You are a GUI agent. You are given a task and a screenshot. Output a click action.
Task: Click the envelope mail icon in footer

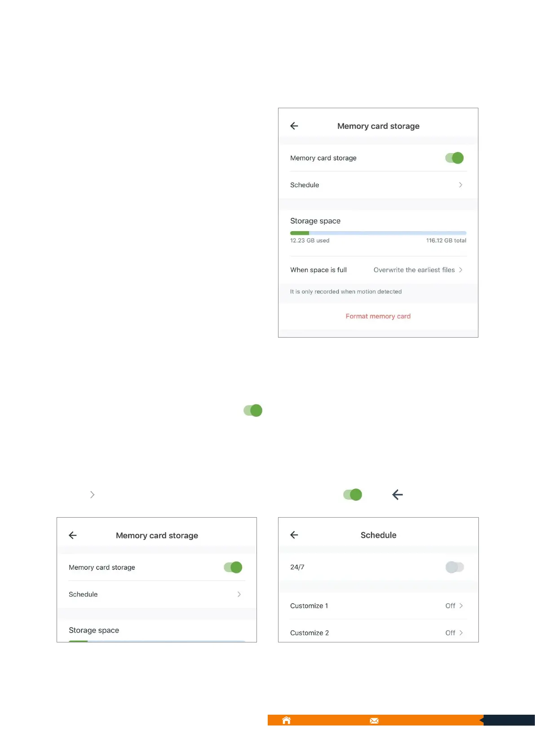(x=374, y=721)
